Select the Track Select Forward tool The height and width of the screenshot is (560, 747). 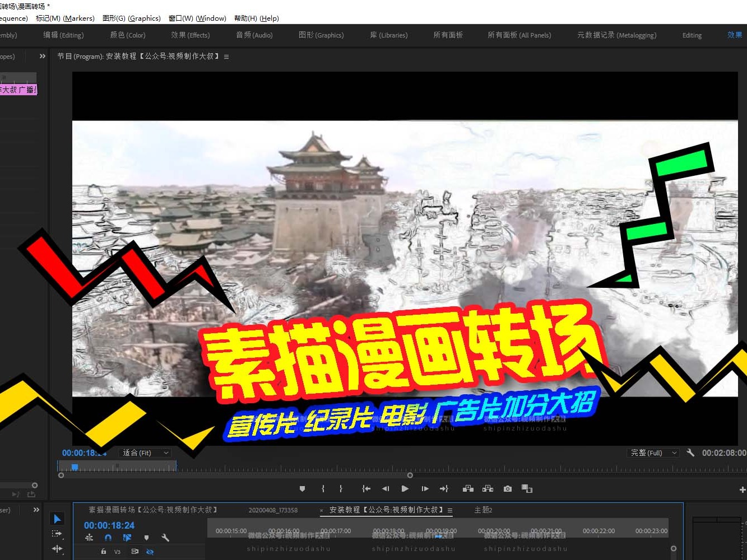(x=57, y=534)
